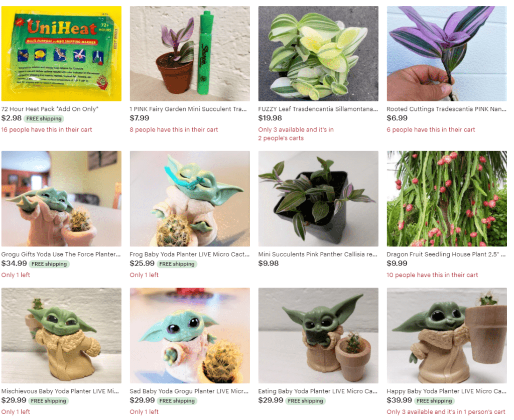
Task: Open the Pink Panther Callisia plant image
Action: click(x=318, y=199)
